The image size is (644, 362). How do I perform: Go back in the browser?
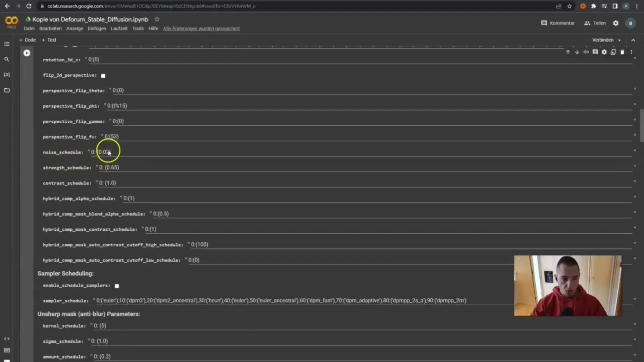7,6
